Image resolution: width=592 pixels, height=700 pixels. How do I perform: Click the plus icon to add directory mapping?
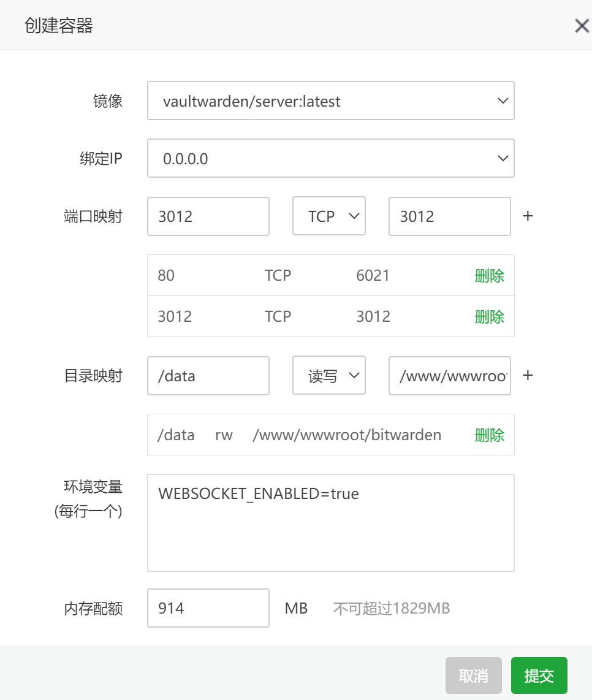[x=527, y=375]
